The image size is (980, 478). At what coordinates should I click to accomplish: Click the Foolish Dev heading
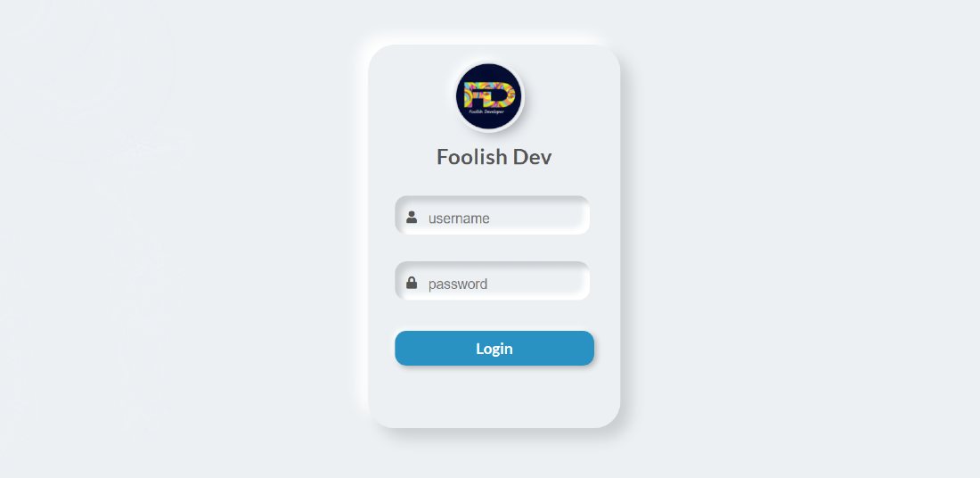[494, 156]
